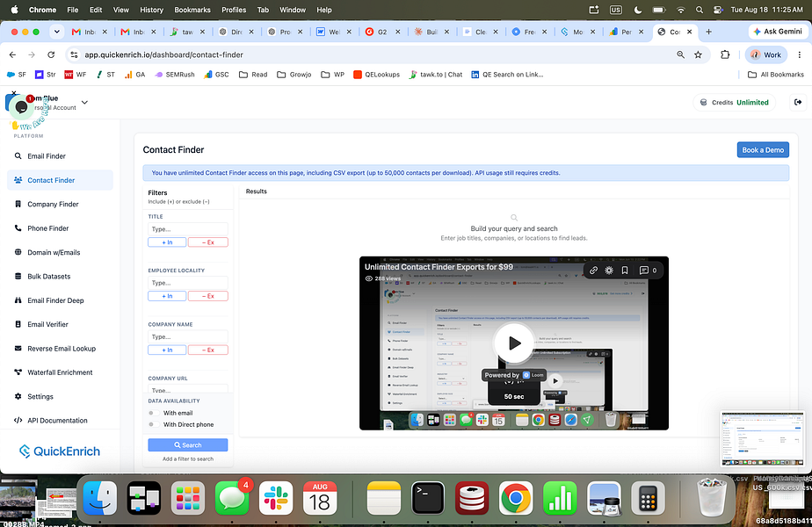The image size is (812, 527).
Task: Open the screenshot preview thumbnail
Action: 762,438
